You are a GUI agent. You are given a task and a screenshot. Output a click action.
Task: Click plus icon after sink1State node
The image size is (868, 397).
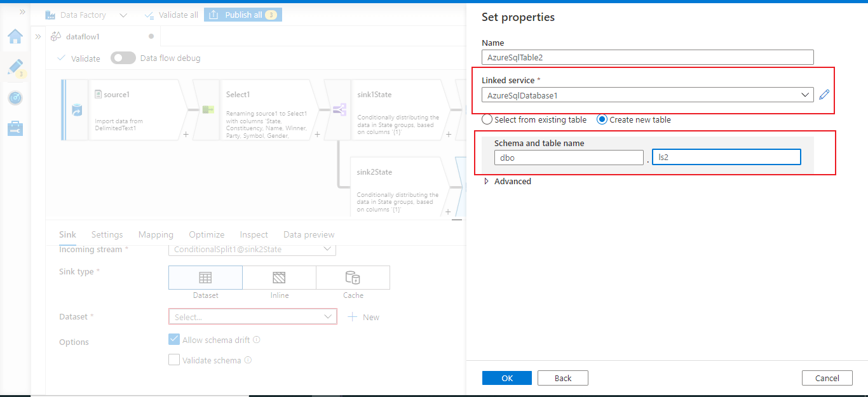pos(448,135)
